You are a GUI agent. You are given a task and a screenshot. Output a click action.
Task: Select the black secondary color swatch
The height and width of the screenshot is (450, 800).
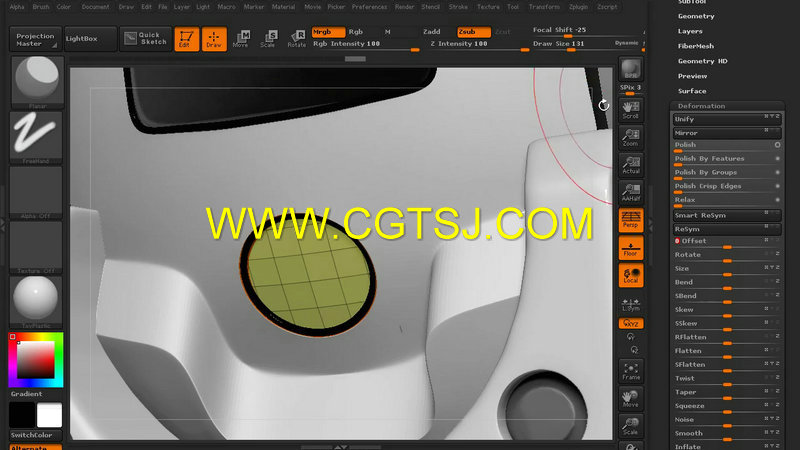(22, 415)
